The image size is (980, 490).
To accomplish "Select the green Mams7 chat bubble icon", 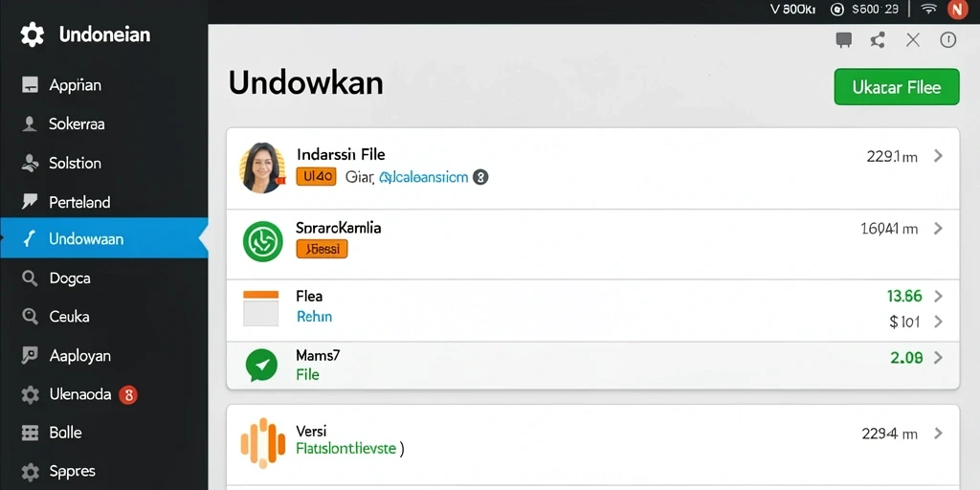I will coord(261,365).
